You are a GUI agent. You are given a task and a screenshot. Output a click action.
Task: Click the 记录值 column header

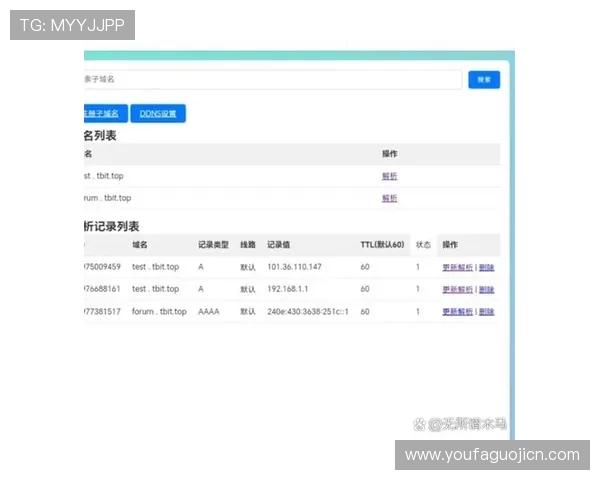(x=278, y=245)
